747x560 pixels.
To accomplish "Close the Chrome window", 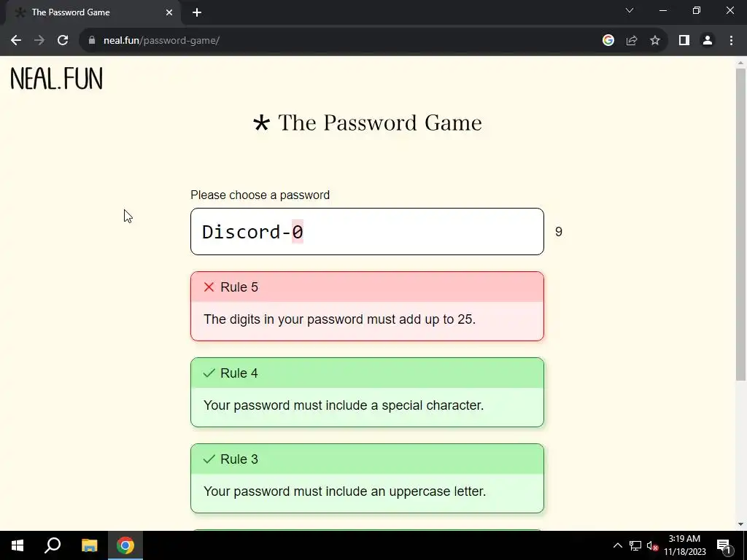I will [729, 10].
